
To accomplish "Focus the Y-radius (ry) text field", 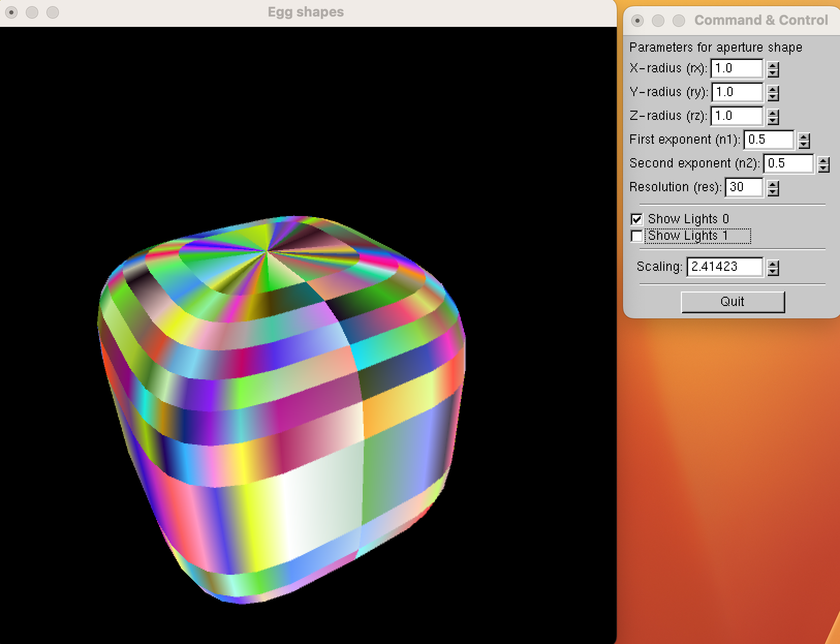I will click(736, 92).
